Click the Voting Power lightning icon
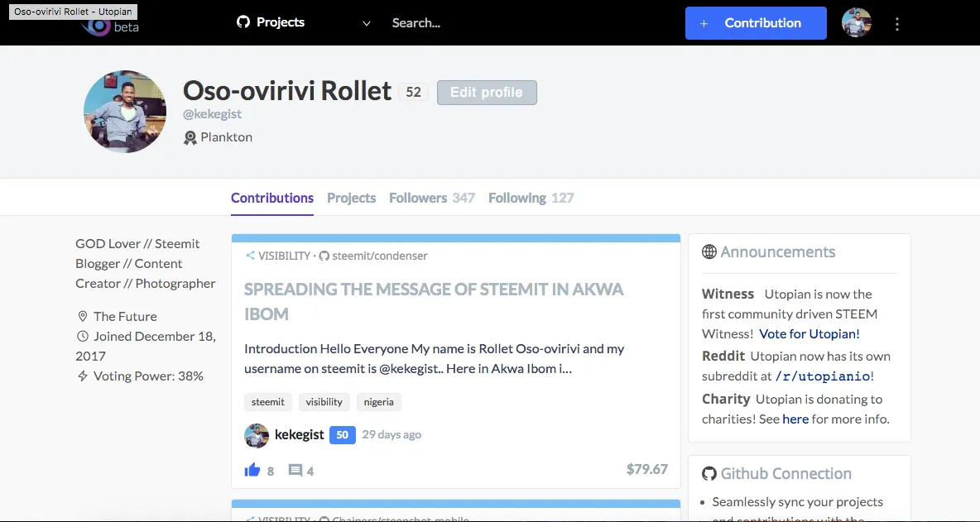 tap(82, 376)
